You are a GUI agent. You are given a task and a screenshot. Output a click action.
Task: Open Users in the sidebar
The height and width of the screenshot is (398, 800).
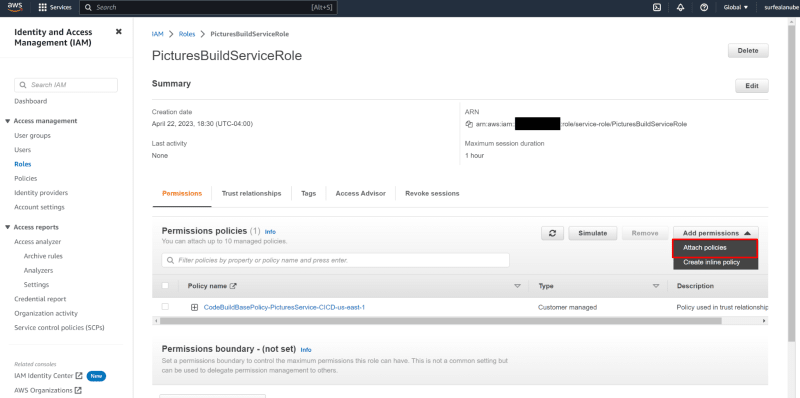click(22, 150)
